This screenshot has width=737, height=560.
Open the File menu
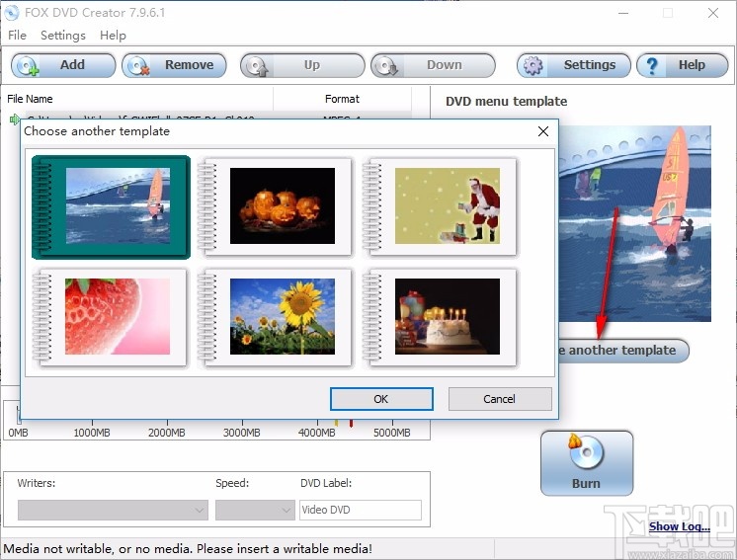point(18,36)
